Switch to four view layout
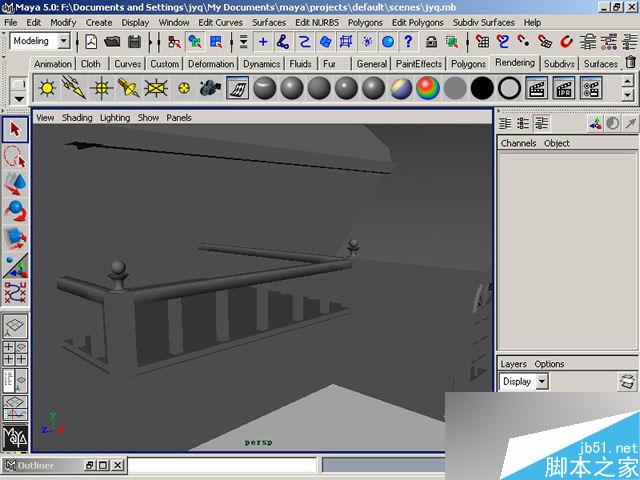This screenshot has height=480, width=640. click(x=15, y=353)
